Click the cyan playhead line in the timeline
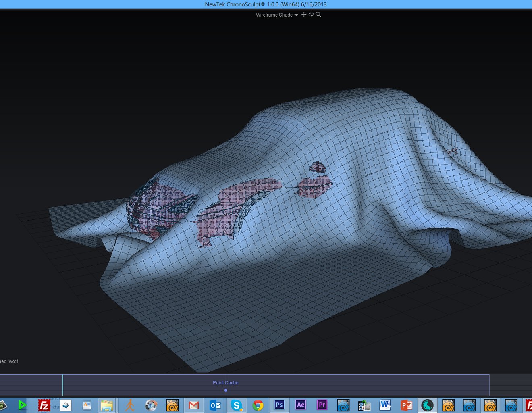This screenshot has width=532, height=413. 62,385
